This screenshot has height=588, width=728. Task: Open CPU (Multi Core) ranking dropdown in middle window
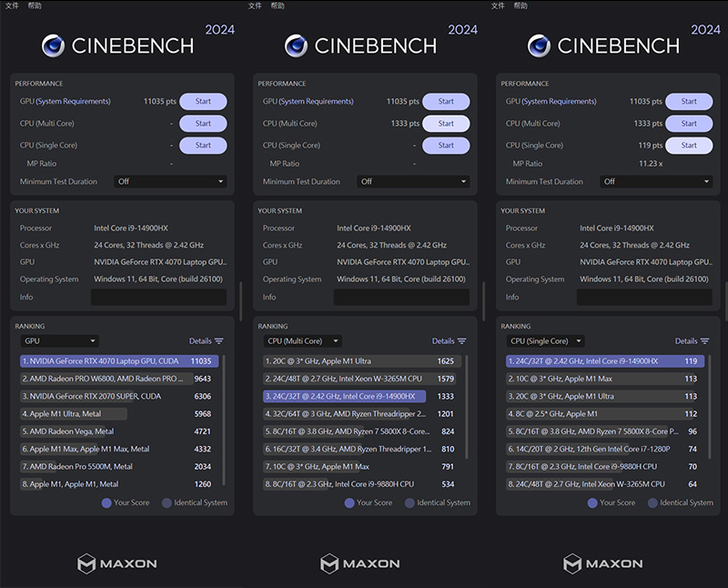tap(303, 341)
